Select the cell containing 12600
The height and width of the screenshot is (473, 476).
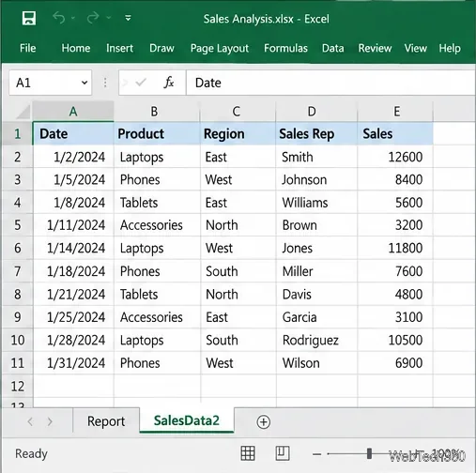(395, 157)
